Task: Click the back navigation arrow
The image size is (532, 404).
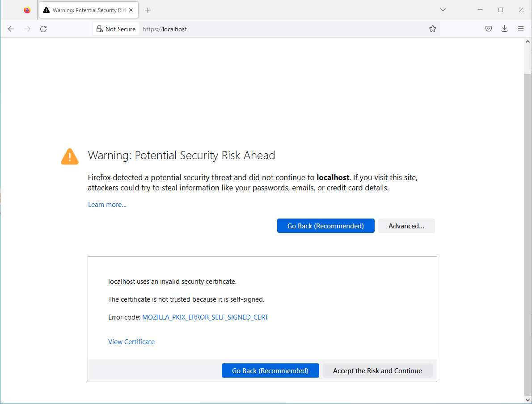Action: tap(11, 29)
